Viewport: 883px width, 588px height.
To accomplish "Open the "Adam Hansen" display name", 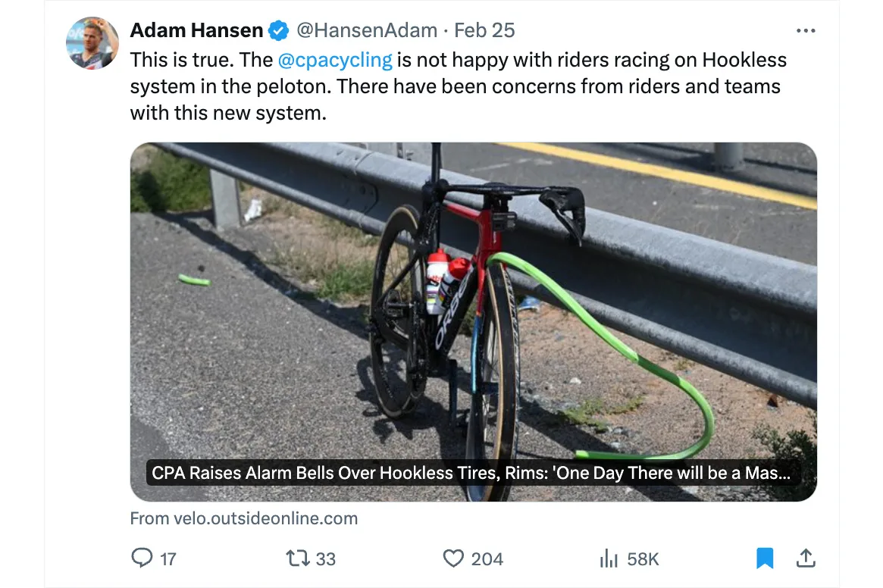I will point(196,30).
